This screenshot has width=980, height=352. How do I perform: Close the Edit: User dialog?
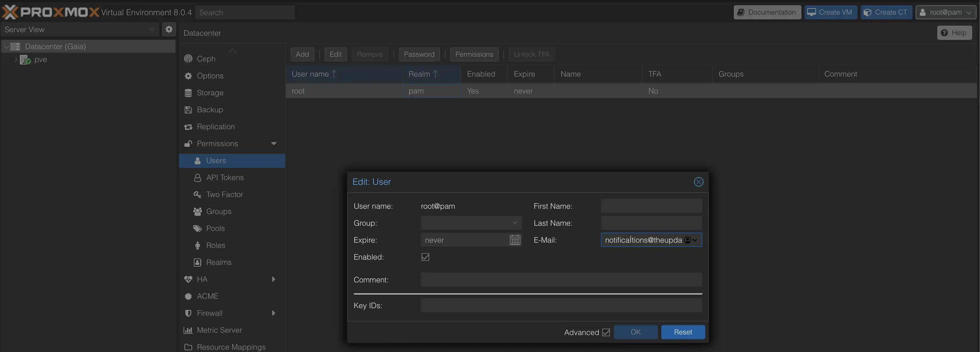pyautogui.click(x=698, y=182)
